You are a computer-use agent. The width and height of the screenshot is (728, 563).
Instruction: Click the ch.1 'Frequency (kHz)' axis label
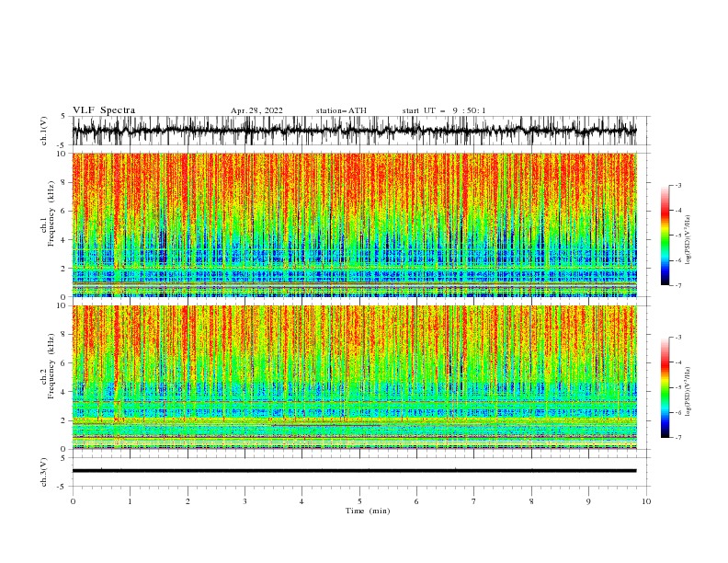(x=51, y=213)
